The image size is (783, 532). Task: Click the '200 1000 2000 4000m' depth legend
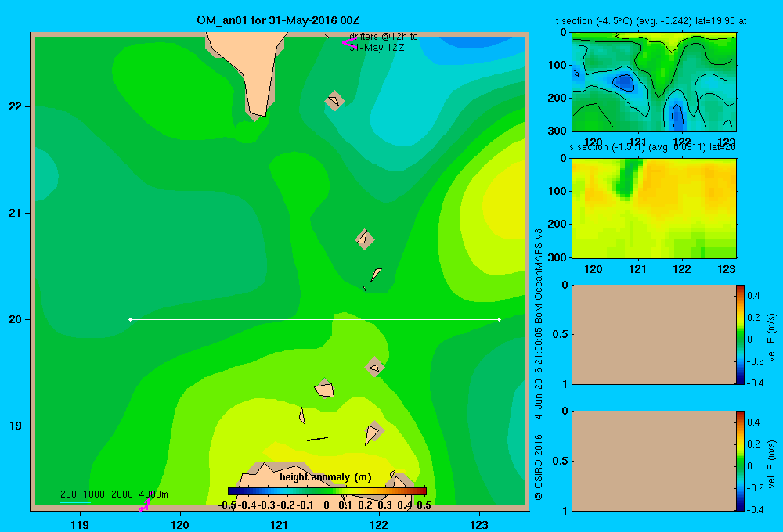tap(114, 494)
